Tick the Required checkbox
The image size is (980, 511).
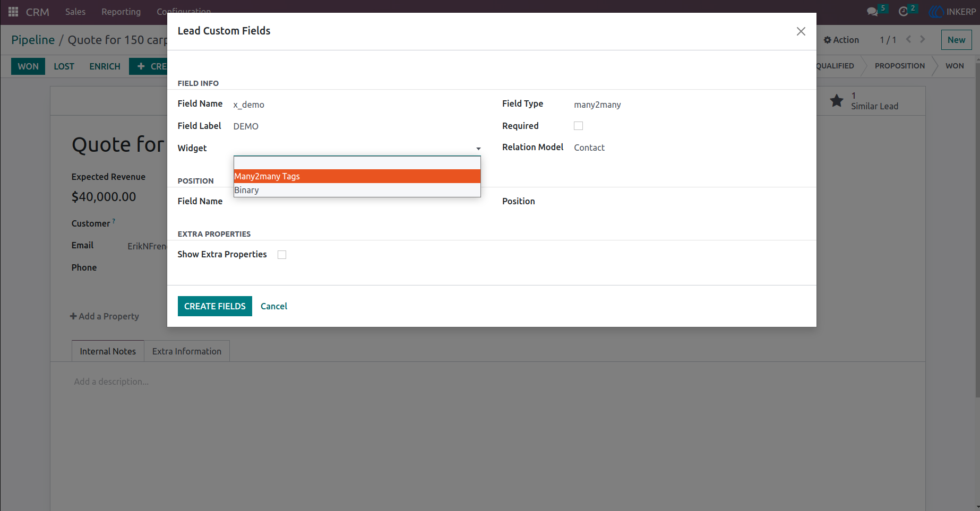[x=578, y=126]
